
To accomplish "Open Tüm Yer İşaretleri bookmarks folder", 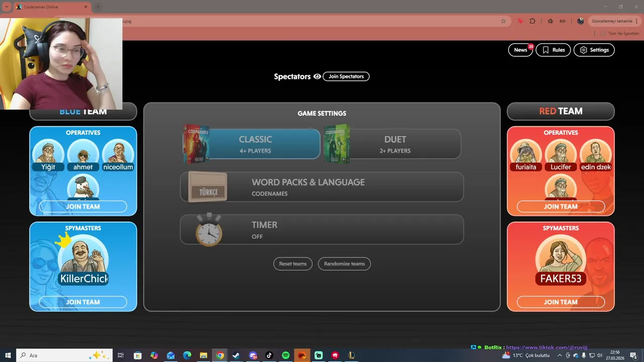I will (x=619, y=33).
